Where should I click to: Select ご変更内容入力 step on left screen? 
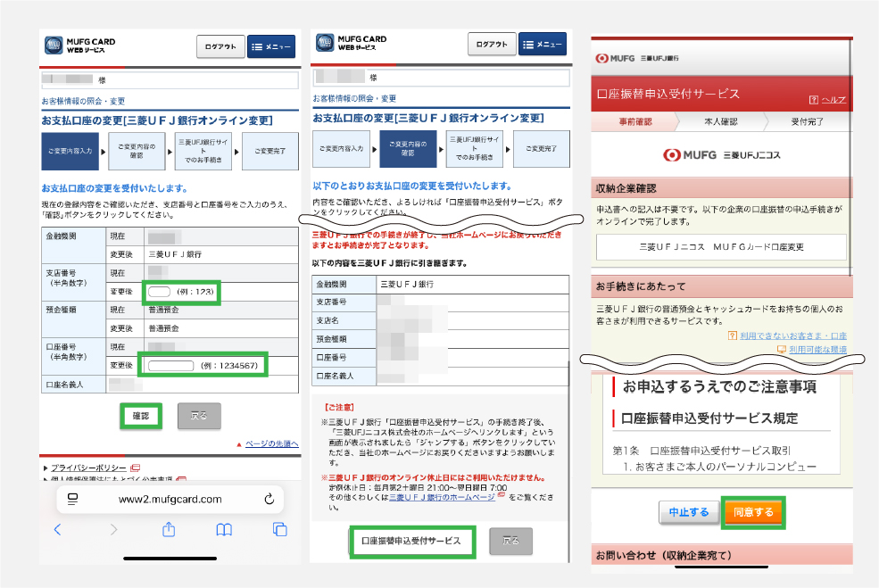pyautogui.click(x=70, y=152)
